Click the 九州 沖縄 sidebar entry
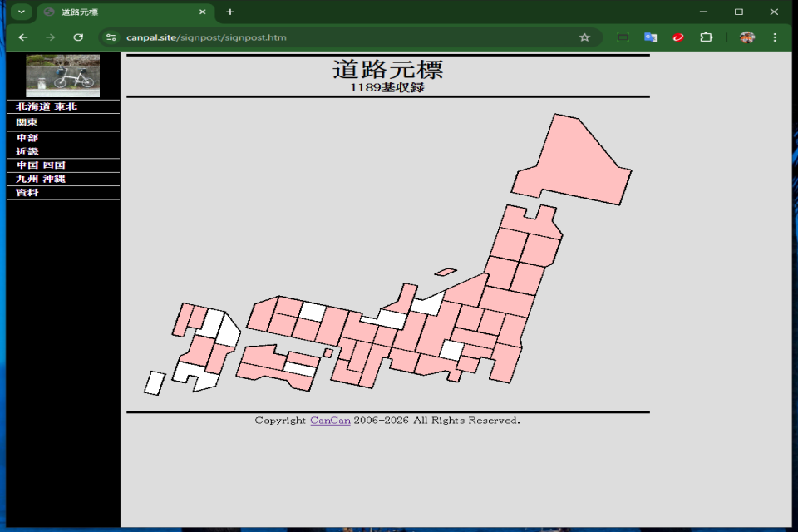This screenshot has width=798, height=532. click(x=41, y=179)
